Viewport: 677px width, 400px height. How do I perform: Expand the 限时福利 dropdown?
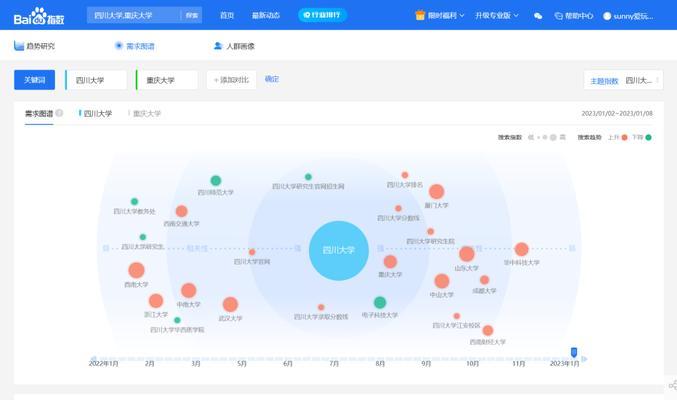point(446,16)
